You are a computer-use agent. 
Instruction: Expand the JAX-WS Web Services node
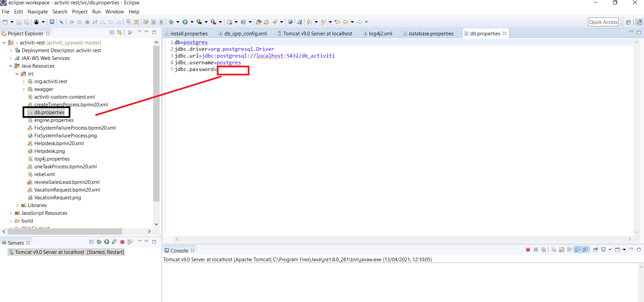(x=11, y=58)
